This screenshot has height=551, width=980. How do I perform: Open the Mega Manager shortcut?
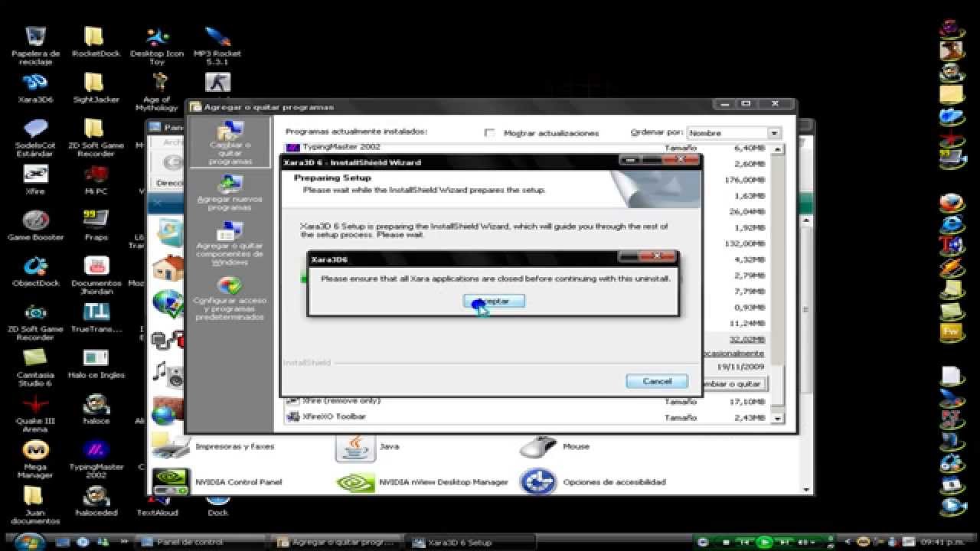[35, 459]
